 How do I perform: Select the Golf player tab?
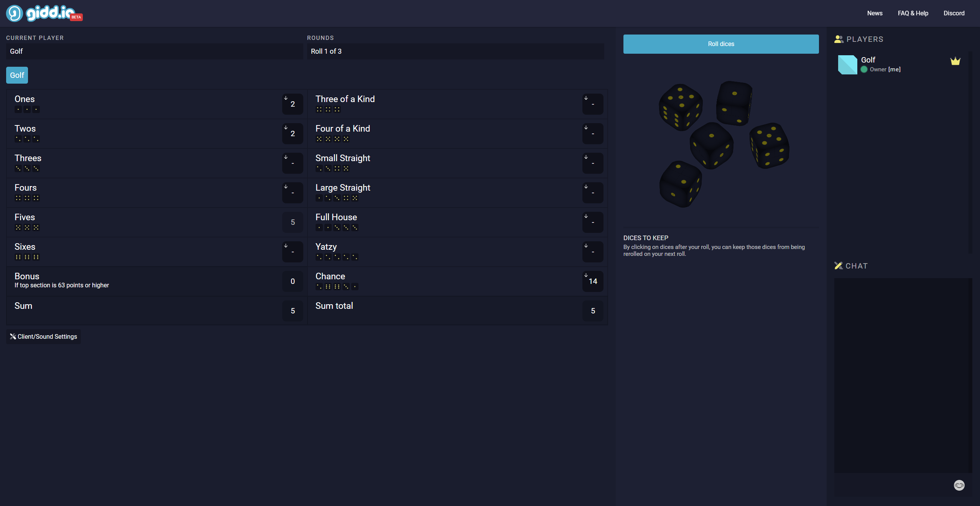coord(17,75)
